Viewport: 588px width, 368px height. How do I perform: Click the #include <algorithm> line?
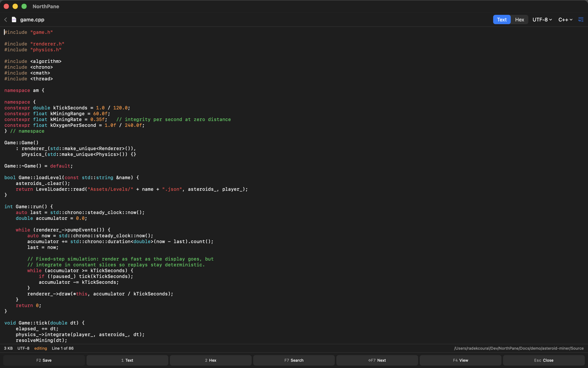point(33,61)
